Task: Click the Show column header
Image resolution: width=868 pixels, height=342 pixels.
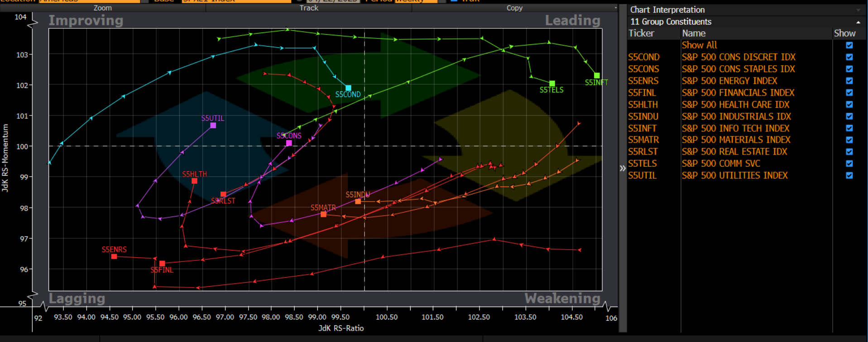Action: pos(844,34)
